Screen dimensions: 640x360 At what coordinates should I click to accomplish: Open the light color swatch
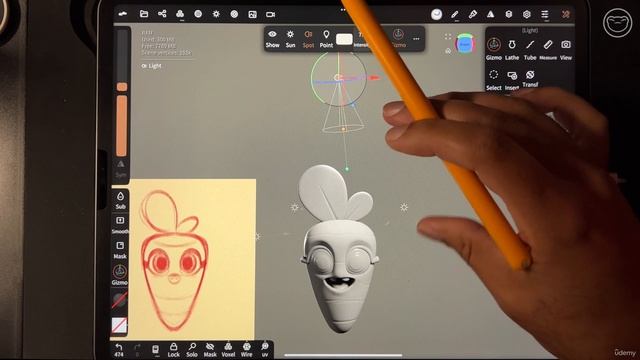pyautogui.click(x=344, y=39)
